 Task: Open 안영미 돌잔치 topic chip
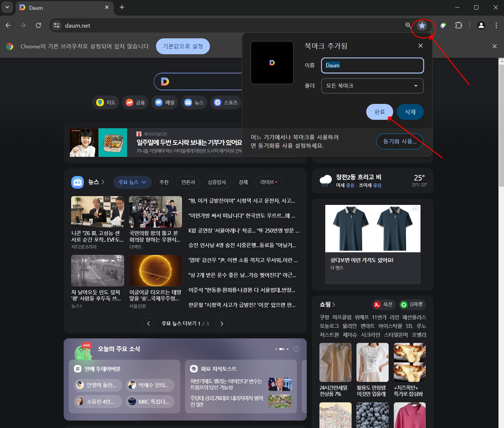pyautogui.click(x=98, y=385)
